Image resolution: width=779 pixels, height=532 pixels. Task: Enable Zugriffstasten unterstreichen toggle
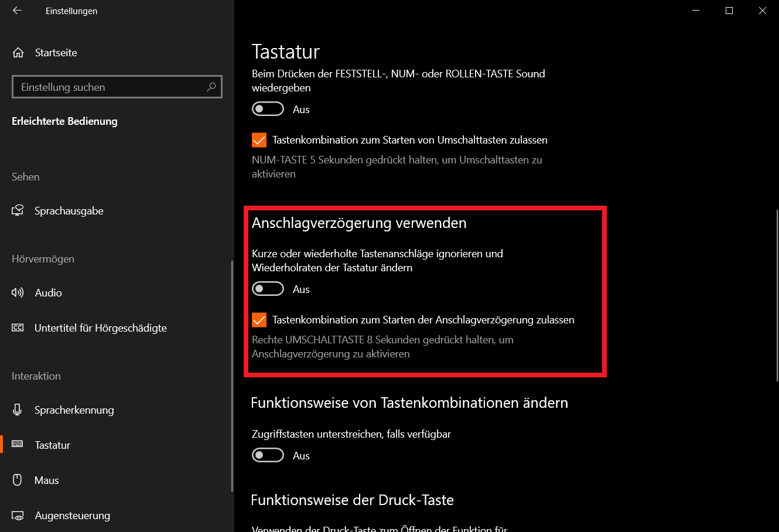pos(268,455)
